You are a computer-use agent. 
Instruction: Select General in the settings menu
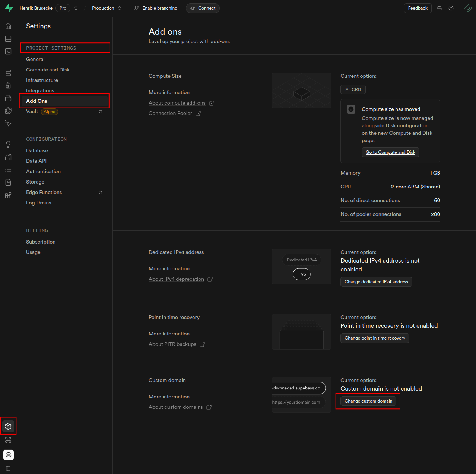coord(35,59)
